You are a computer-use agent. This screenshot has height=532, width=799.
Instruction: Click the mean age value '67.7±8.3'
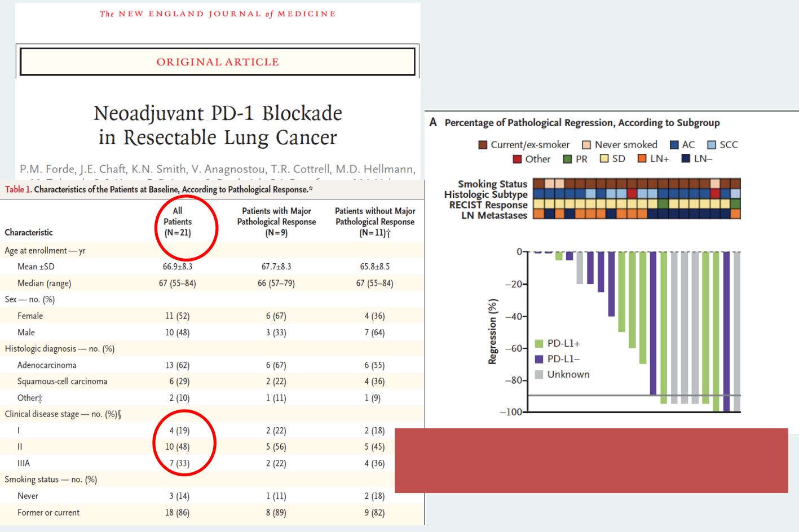pos(276,267)
